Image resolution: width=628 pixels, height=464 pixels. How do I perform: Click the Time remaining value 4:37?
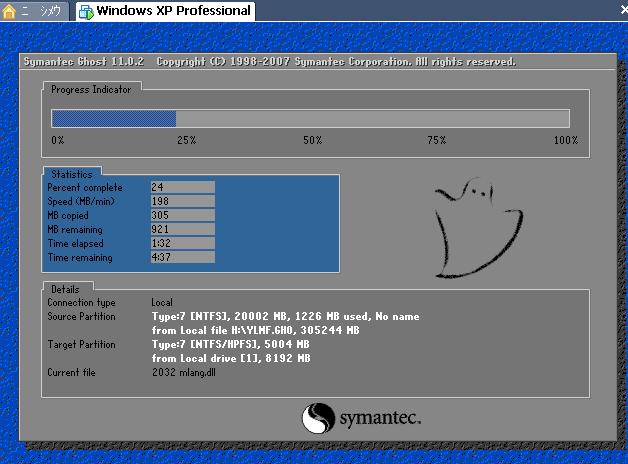pyautogui.click(x=183, y=257)
